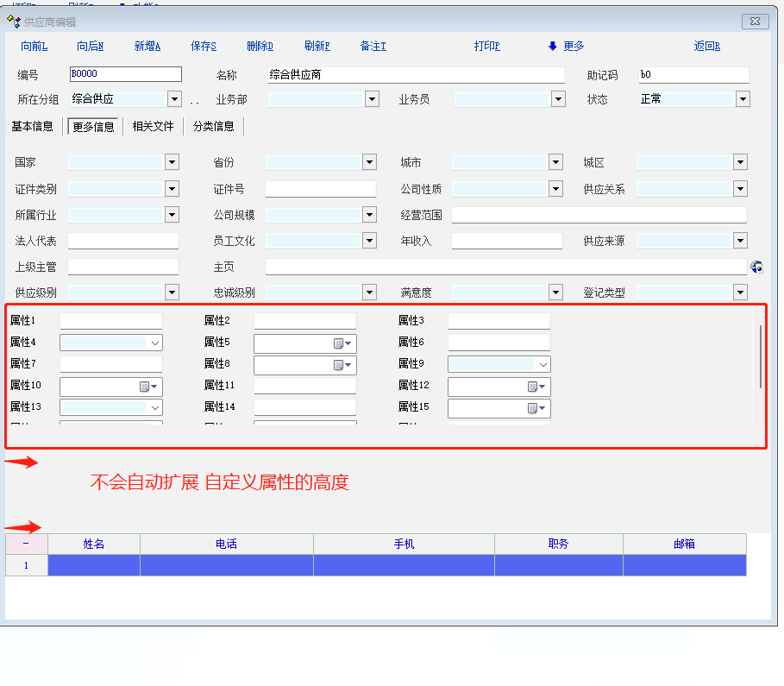Open calendar picker for 属性8

click(339, 365)
